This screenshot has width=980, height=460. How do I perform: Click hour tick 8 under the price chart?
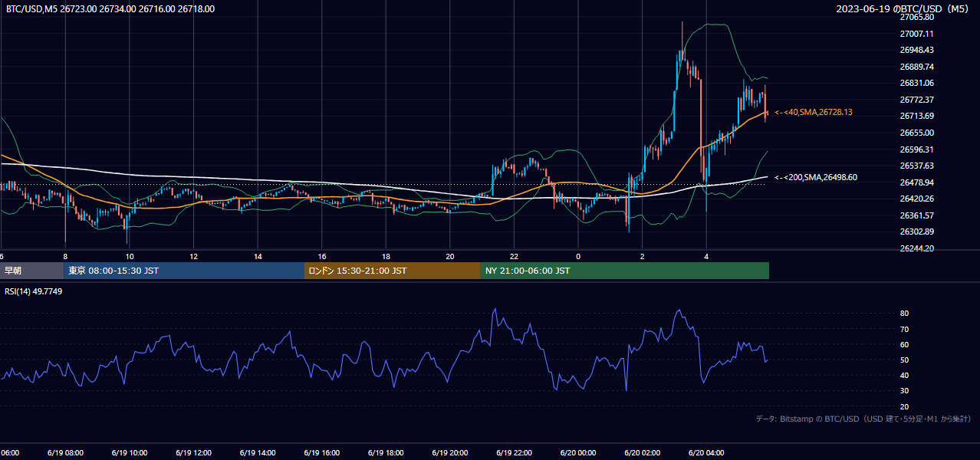click(65, 257)
